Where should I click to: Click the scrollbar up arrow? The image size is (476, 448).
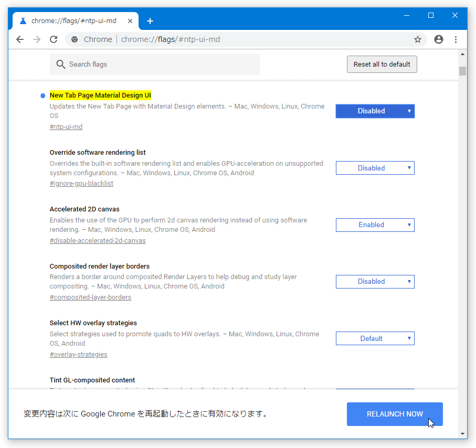tap(462, 55)
